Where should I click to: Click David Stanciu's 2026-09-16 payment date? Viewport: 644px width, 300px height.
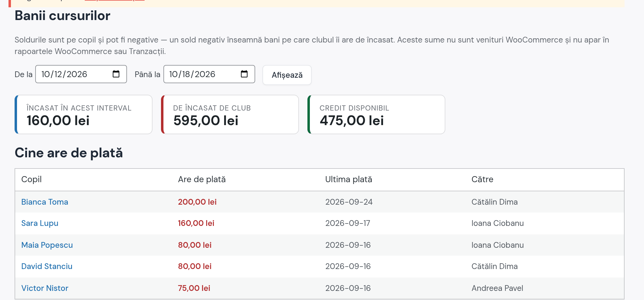click(x=348, y=266)
